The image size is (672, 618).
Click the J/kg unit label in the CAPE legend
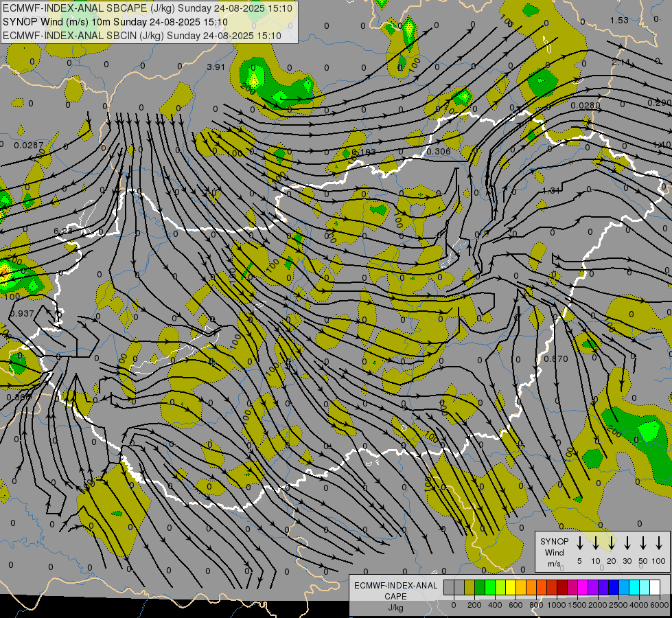coord(395,608)
